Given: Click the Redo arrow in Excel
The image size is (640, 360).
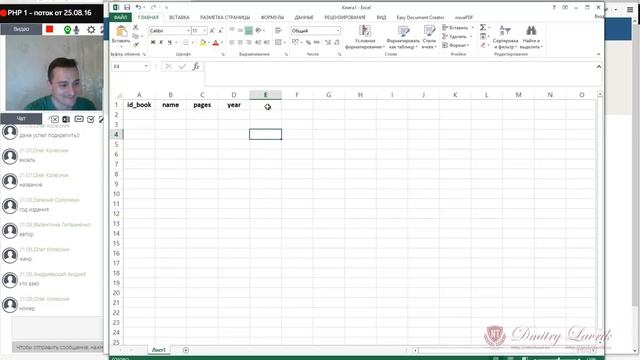Looking at the screenshot, I should pyautogui.click(x=153, y=7).
